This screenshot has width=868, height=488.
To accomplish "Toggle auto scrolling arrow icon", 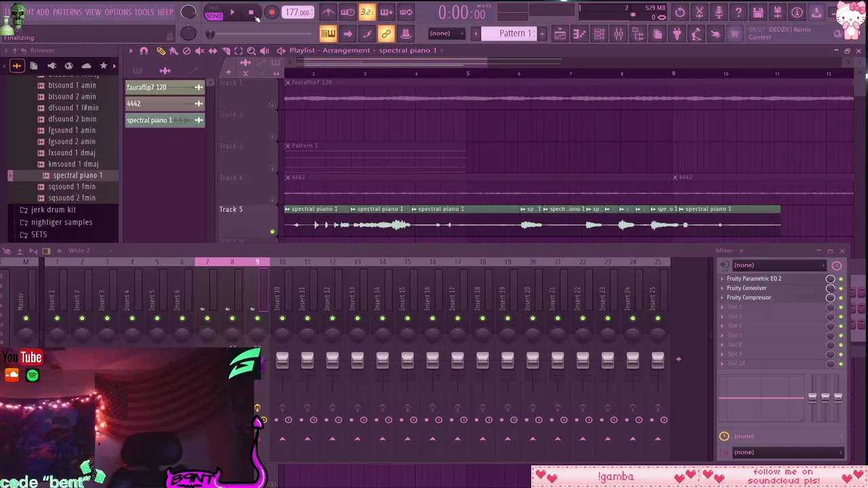I will coord(347,34).
